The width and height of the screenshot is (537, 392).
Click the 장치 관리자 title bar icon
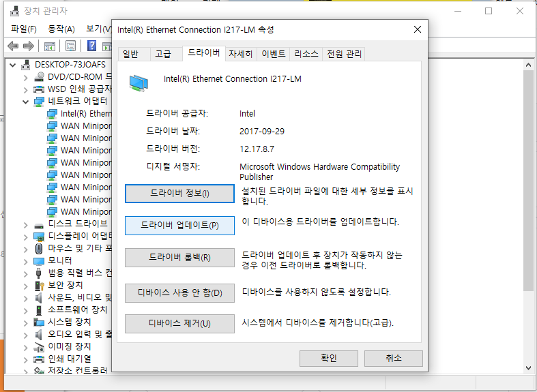pyautogui.click(x=15, y=12)
